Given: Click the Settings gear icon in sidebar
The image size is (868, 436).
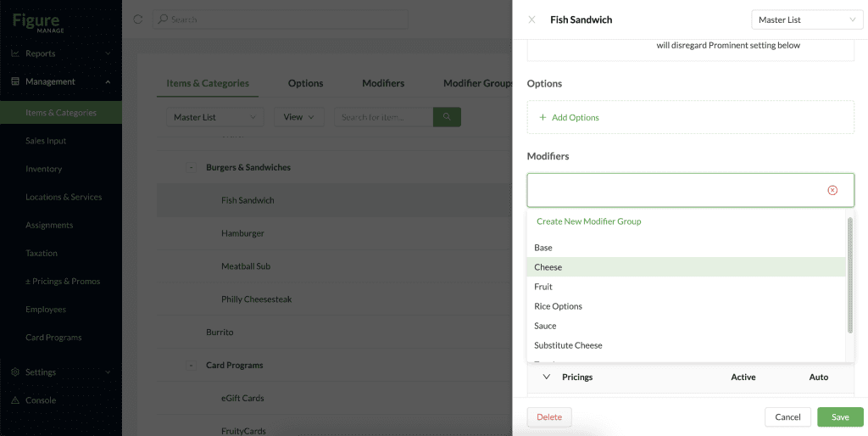Looking at the screenshot, I should 15,372.
